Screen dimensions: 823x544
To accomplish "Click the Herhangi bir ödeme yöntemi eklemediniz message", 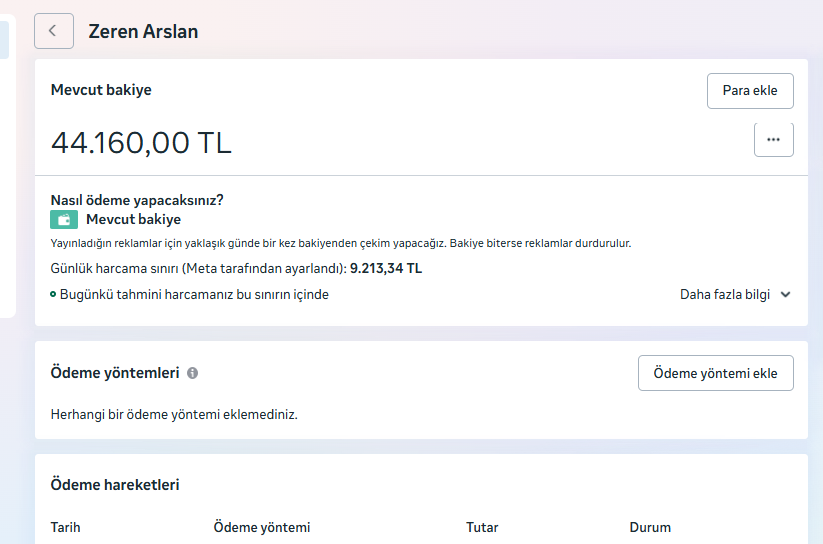I will tap(174, 414).
